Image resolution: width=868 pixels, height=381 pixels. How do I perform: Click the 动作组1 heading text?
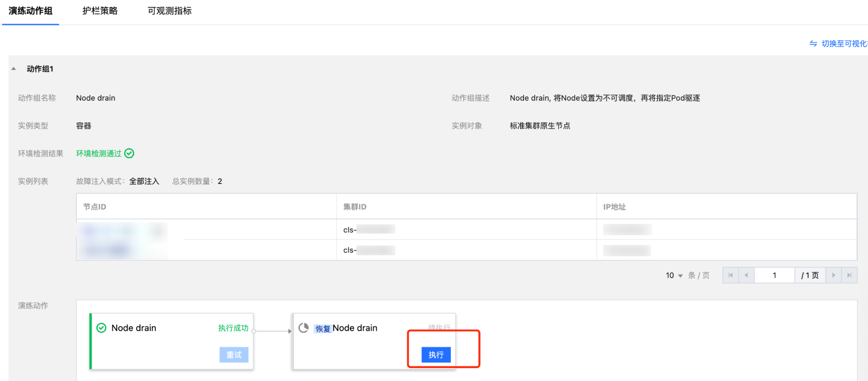coord(40,69)
